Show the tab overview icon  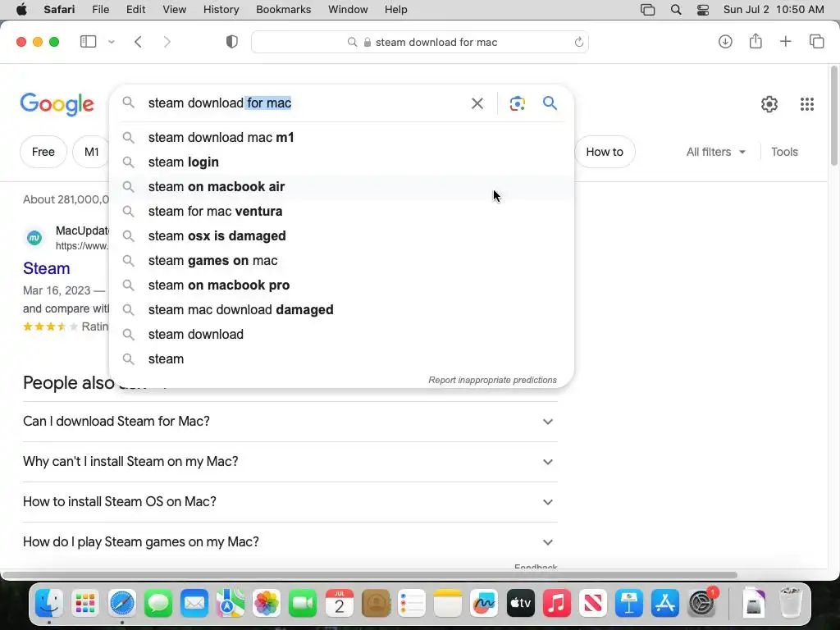tap(816, 41)
